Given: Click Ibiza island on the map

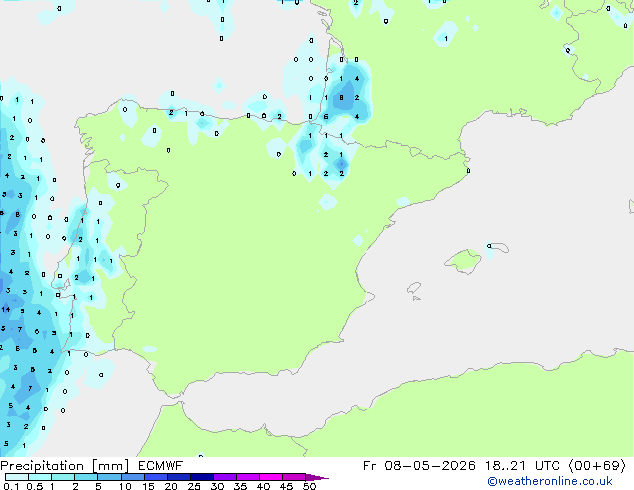Looking at the screenshot, I should pyautogui.click(x=414, y=289).
